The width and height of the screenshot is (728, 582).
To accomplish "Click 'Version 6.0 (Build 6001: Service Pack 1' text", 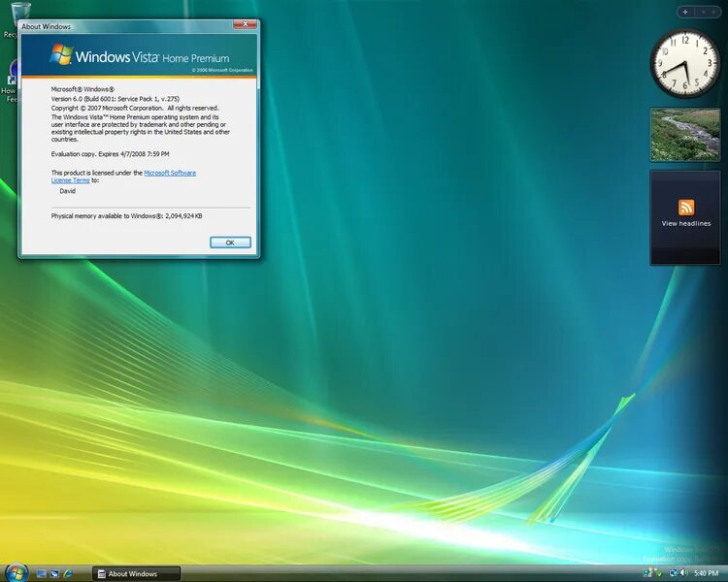I will (x=102, y=99).
